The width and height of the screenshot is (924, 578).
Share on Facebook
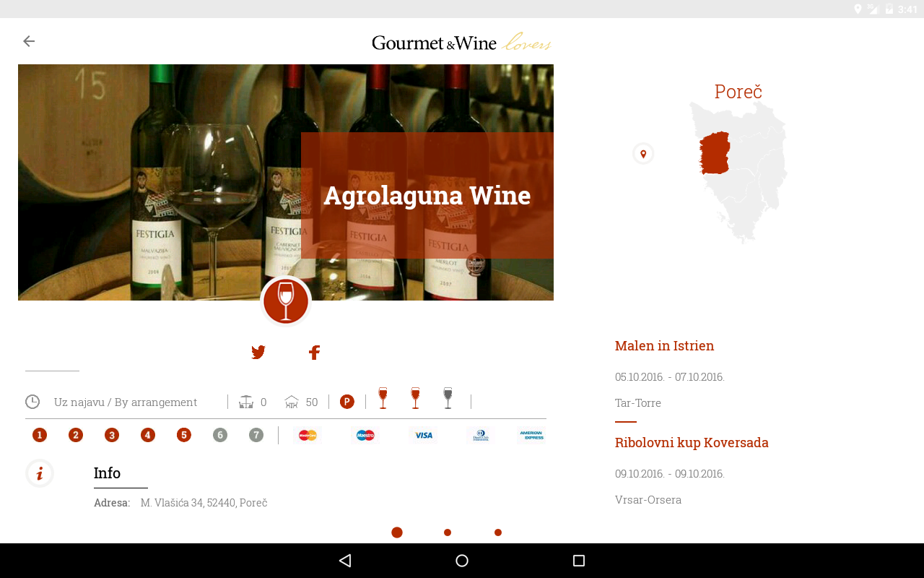(314, 353)
